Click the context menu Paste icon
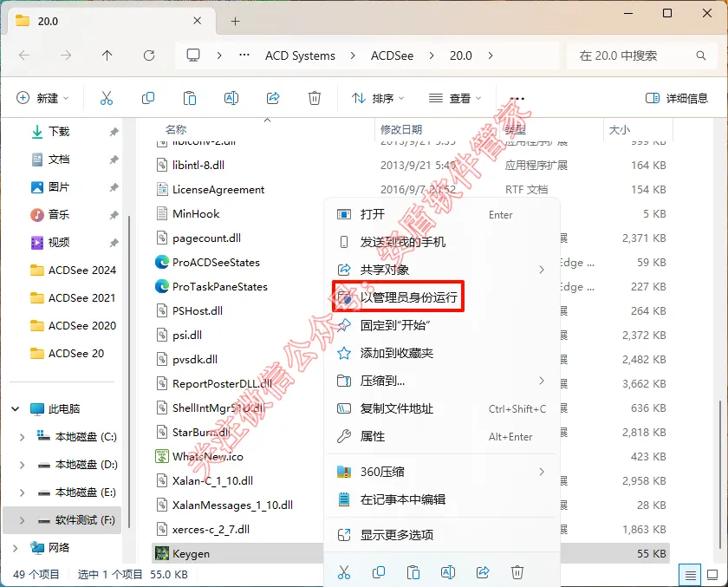Screen dimensions: 728x587 (x=413, y=572)
